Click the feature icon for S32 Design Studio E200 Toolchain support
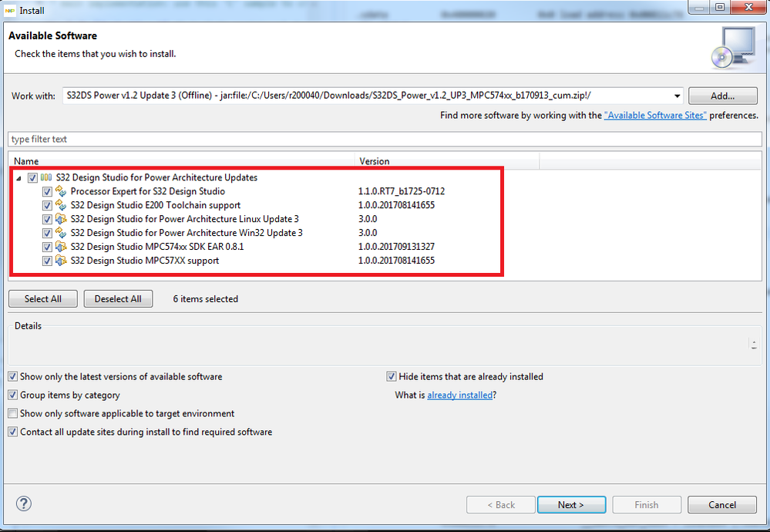The height and width of the screenshot is (532, 770). pos(61,205)
